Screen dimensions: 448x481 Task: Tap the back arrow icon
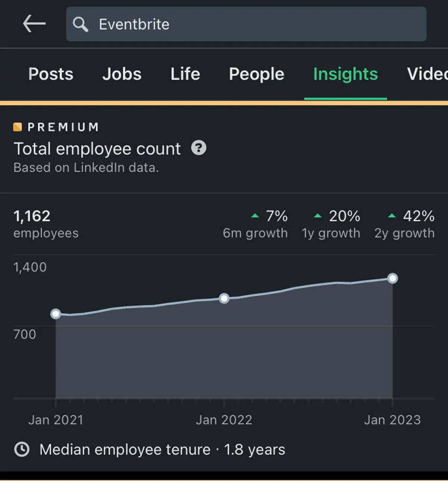click(34, 24)
